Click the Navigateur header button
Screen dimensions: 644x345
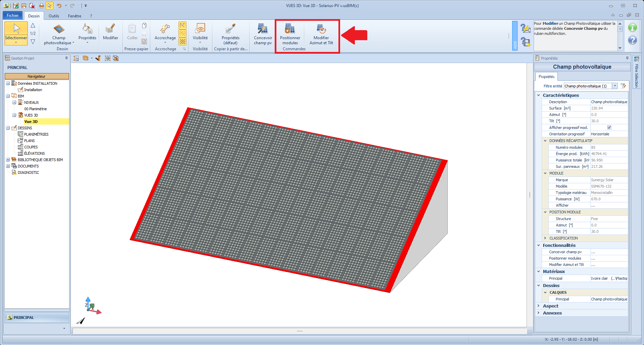[x=37, y=76]
